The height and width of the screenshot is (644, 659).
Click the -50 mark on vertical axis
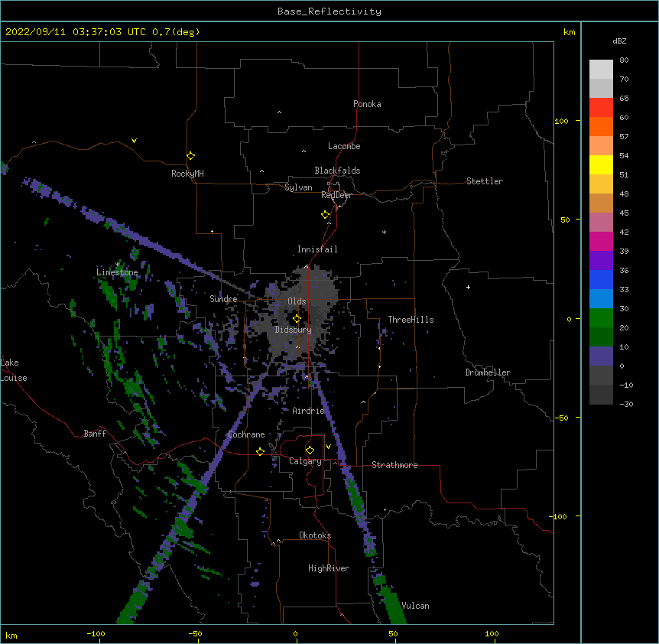[561, 418]
